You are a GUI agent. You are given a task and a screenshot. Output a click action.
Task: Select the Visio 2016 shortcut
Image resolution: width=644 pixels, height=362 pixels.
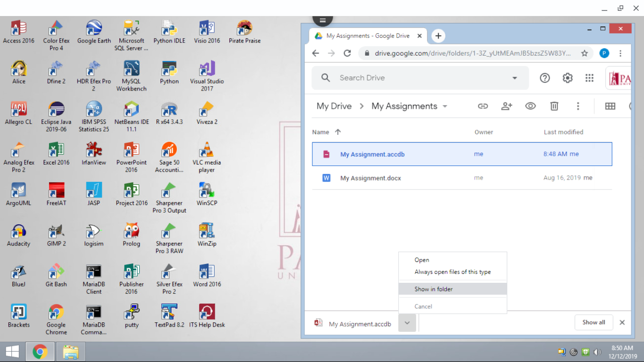point(207,32)
